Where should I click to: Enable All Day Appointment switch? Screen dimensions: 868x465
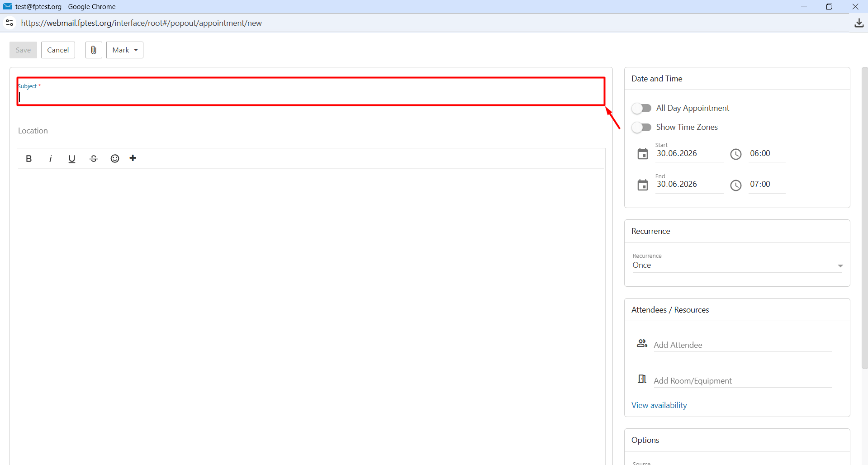[641, 108]
